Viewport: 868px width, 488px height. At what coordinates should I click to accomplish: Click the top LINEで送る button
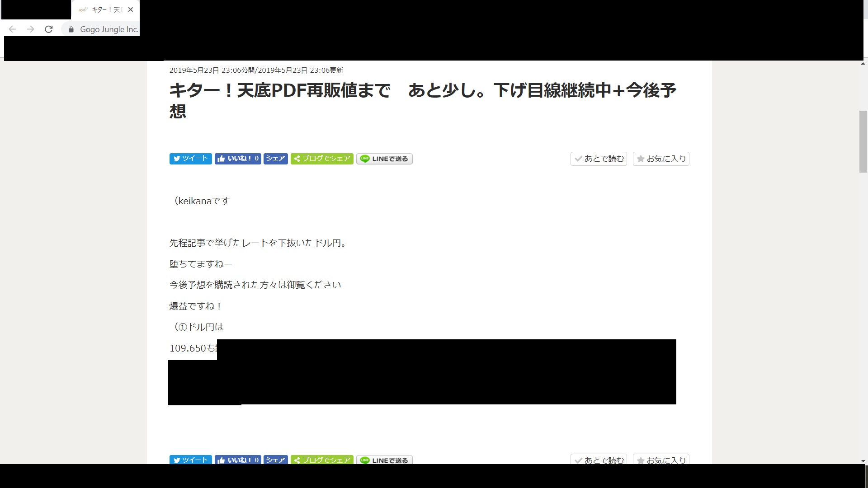(x=384, y=159)
